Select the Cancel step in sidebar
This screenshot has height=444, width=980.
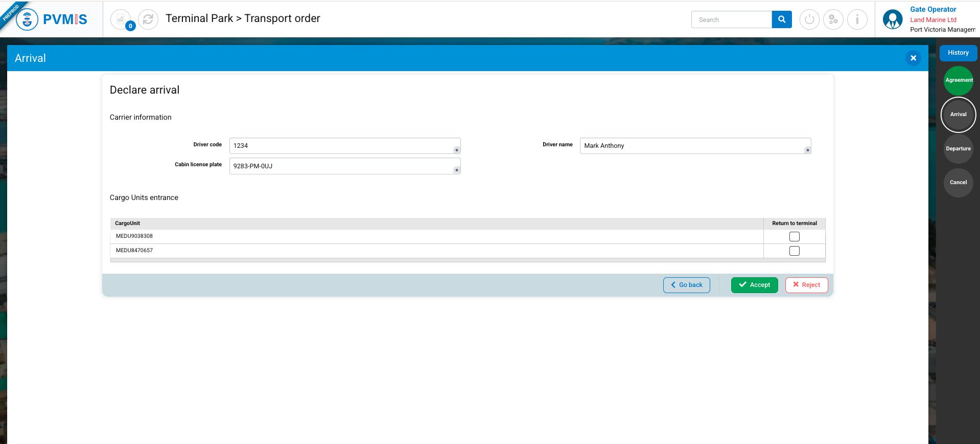pos(958,183)
